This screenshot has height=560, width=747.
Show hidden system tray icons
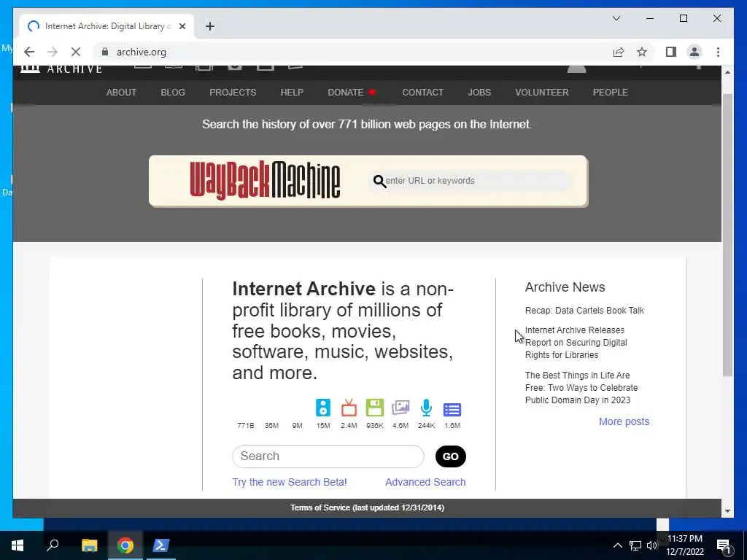(x=617, y=545)
